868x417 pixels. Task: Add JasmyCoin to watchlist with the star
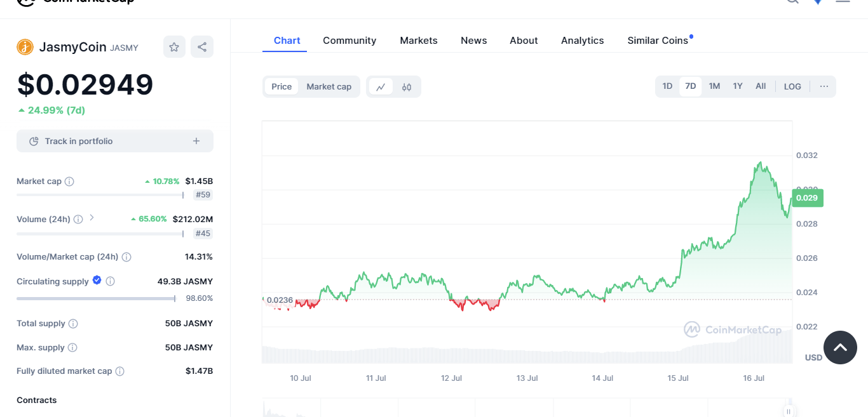click(174, 47)
